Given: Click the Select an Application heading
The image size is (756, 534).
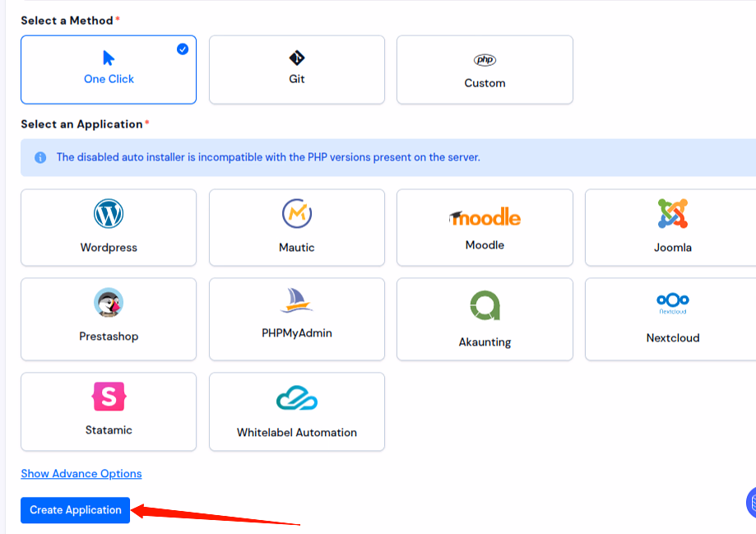Looking at the screenshot, I should point(82,124).
